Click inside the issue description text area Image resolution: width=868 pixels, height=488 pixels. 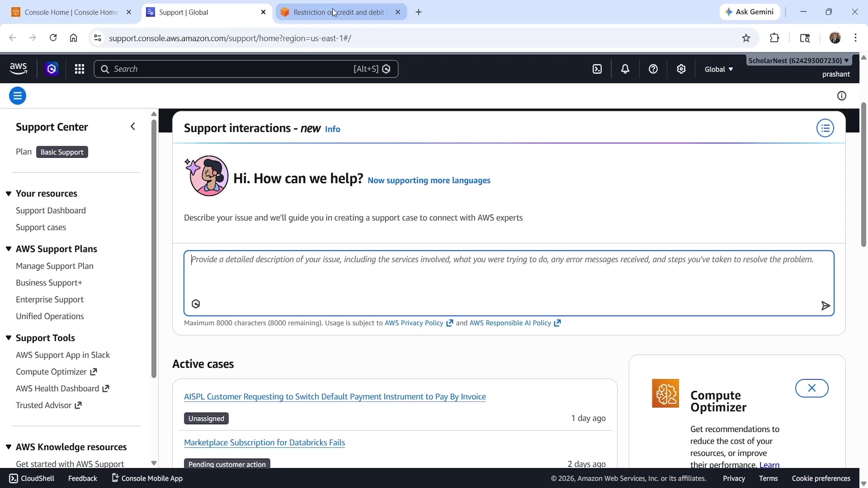coord(509,283)
